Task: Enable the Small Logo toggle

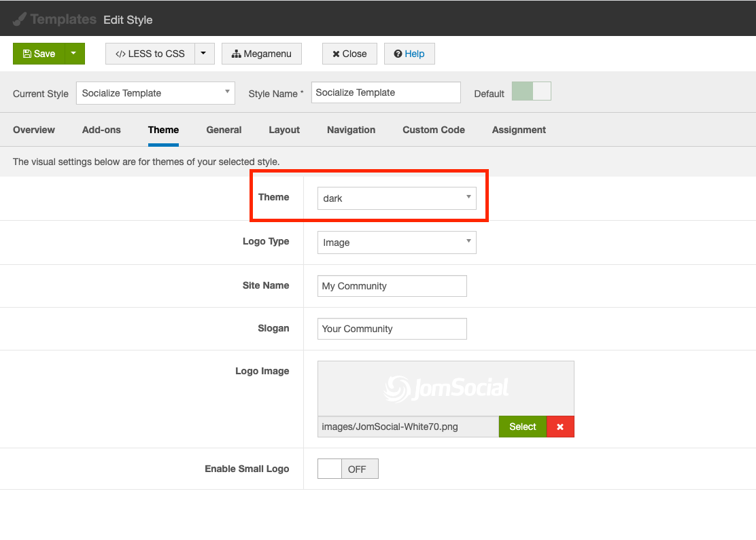Action: (347, 469)
